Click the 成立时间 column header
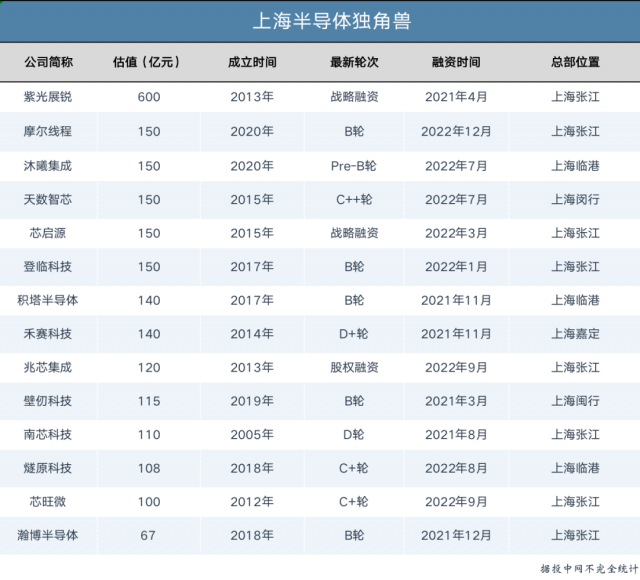The width and height of the screenshot is (640, 580). point(252,62)
